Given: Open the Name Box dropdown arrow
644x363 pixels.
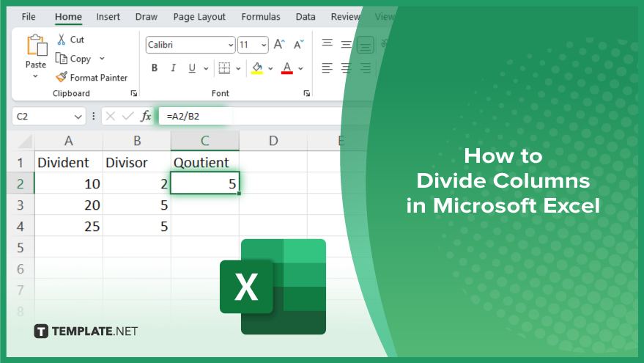Looking at the screenshot, I should (x=78, y=117).
